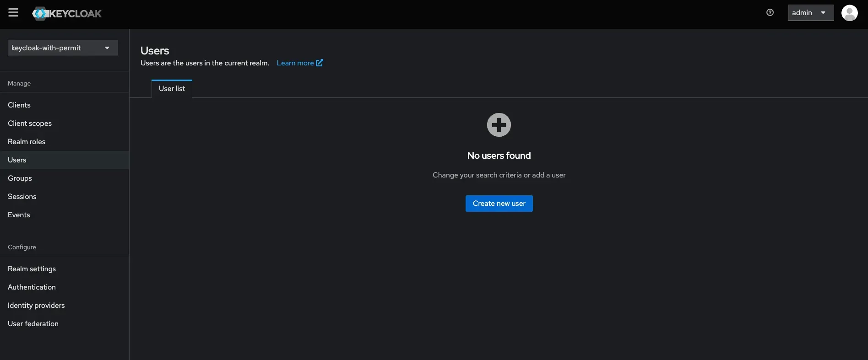
Task: Select Users in the sidebar
Action: (17, 160)
